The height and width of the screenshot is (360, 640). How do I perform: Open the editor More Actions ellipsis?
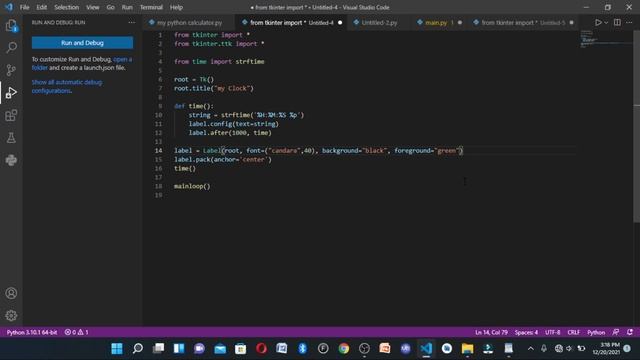(629, 22)
